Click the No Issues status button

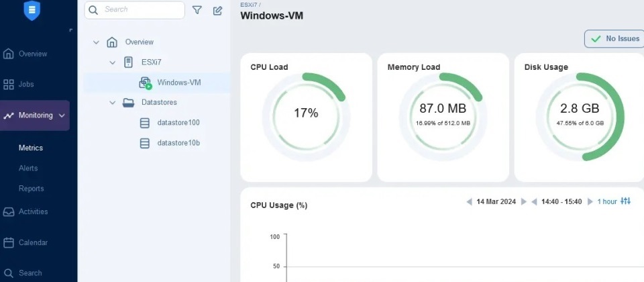614,39
